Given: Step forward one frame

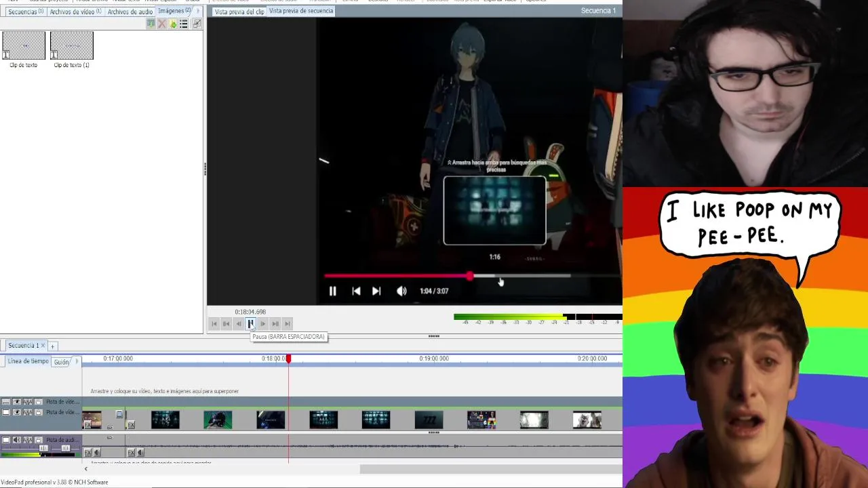Looking at the screenshot, I should 263,324.
